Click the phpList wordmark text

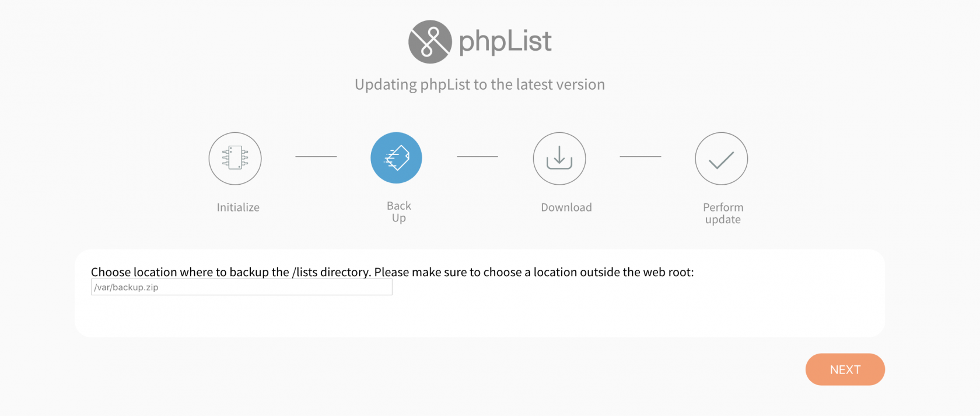pyautogui.click(x=505, y=41)
